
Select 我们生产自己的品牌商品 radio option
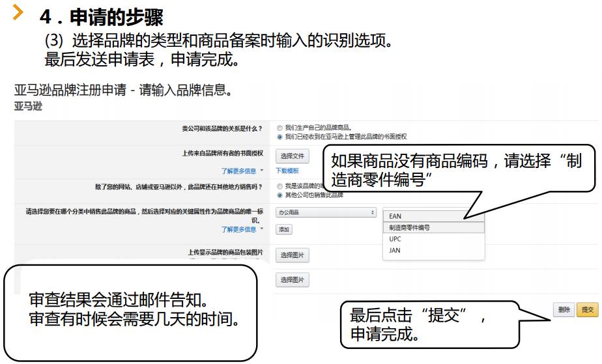[279, 128]
